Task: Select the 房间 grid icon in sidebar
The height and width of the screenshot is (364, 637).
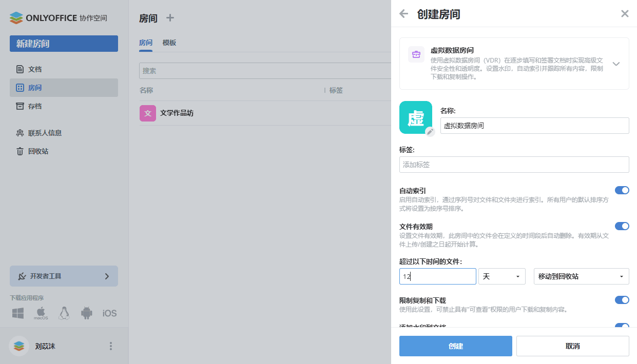Action: (x=20, y=88)
